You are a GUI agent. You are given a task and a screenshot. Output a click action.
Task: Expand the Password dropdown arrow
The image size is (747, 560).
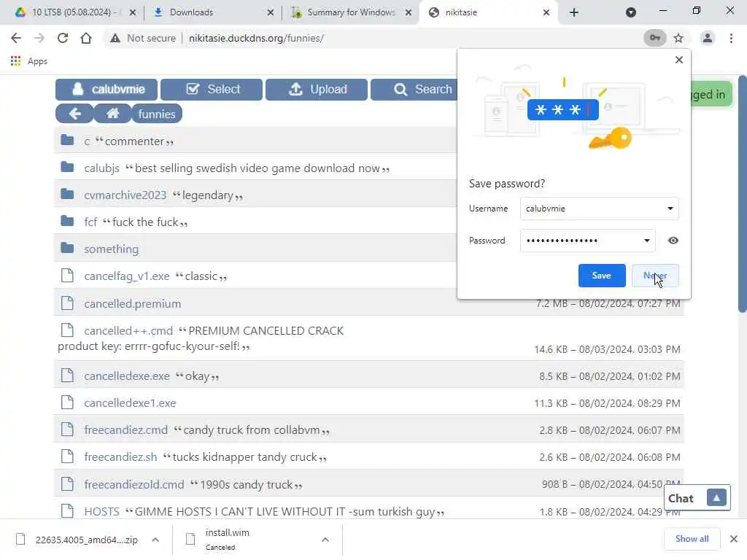(646, 241)
